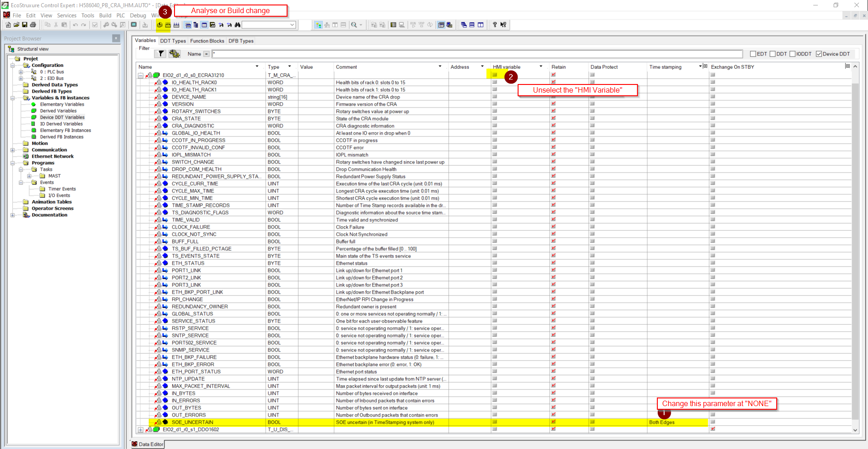Collapse the EIO2_d1_r0_s0_ECRA31210 variable row
The image size is (868, 449).
(x=141, y=75)
